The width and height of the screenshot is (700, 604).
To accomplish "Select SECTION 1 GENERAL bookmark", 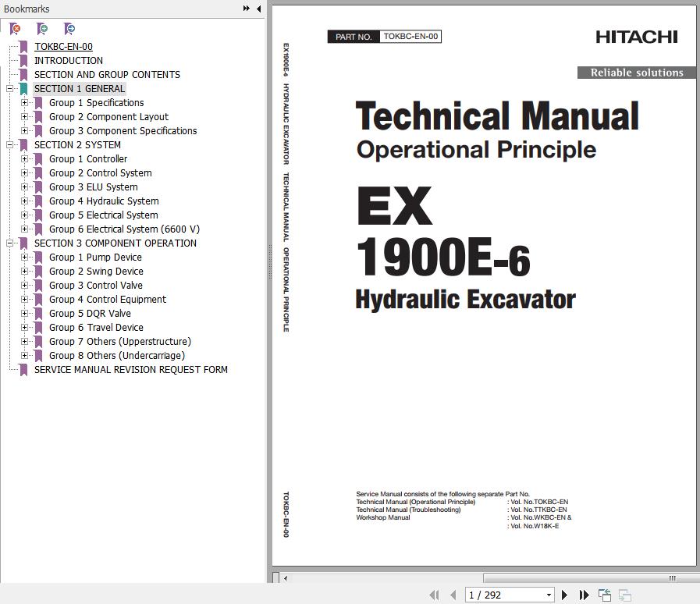I will click(80, 89).
